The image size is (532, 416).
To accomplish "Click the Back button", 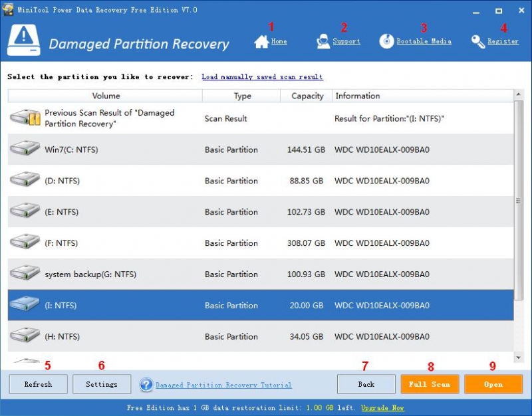I will (x=366, y=384).
